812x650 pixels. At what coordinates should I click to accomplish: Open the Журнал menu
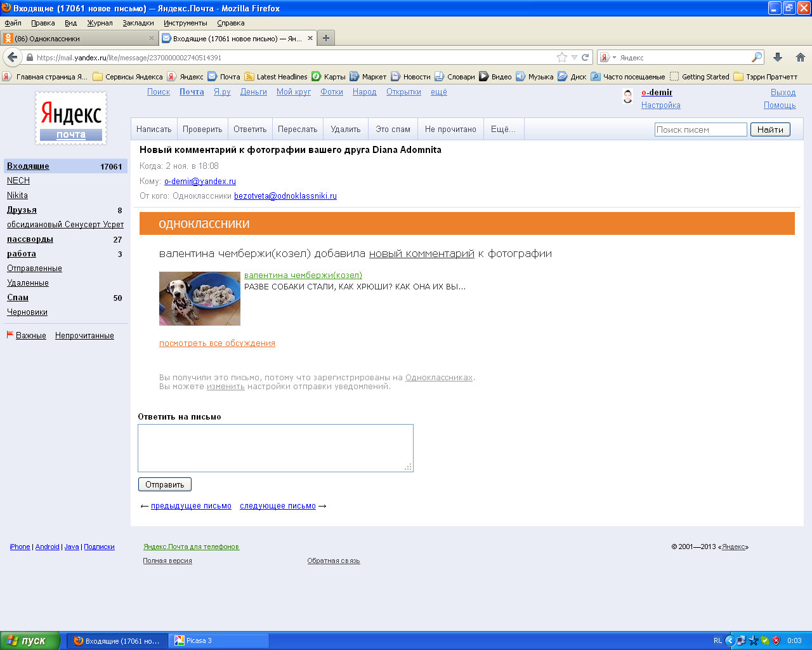coord(100,23)
